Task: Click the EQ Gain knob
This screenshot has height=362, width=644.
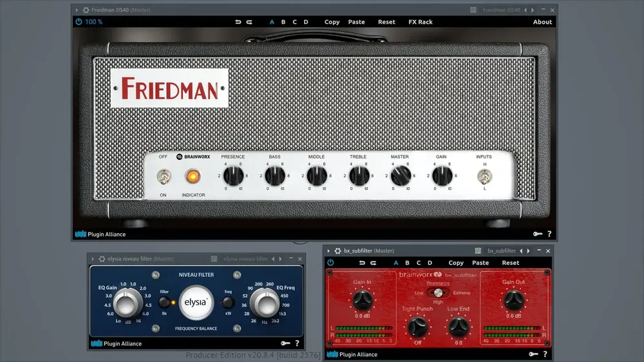Action: 127,303
